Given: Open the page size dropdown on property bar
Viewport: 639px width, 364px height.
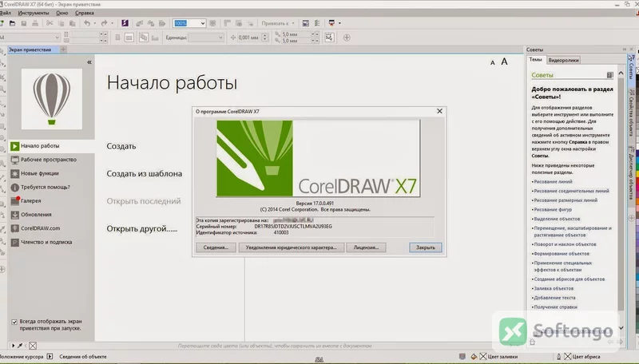Looking at the screenshot, I should (57, 38).
